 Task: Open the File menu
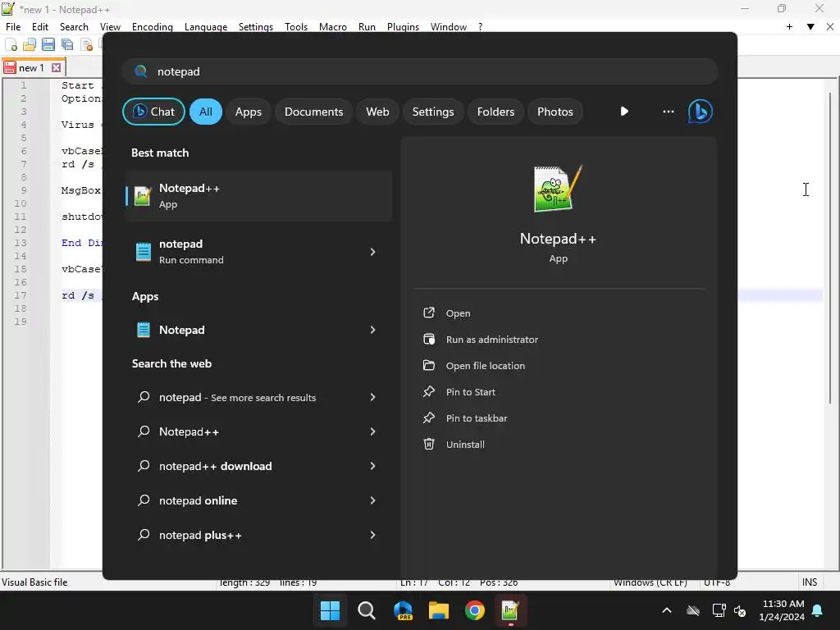point(13,27)
